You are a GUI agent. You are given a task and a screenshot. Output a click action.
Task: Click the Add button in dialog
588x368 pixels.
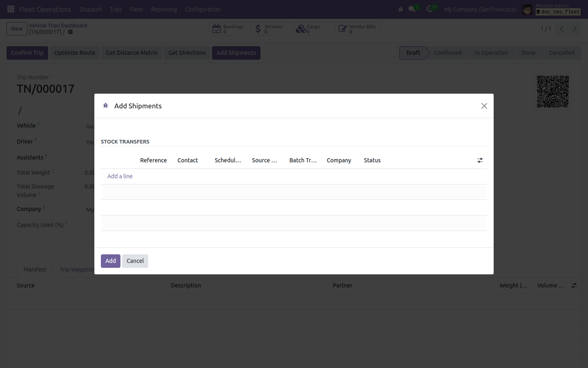[111, 261]
